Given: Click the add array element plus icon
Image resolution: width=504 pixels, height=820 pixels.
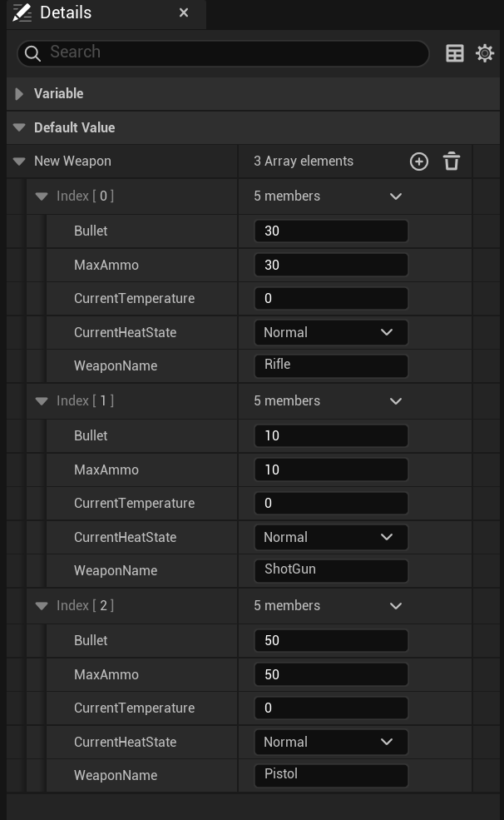Looking at the screenshot, I should coord(419,162).
